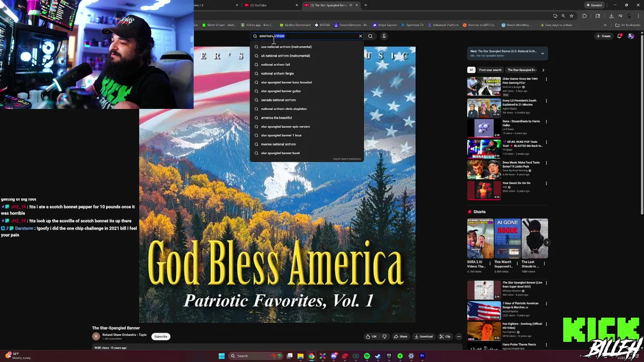The image size is (644, 362).
Task: Open 'Gone - StreamBeats by Harris Heller' thumbnail
Action: 484,128
